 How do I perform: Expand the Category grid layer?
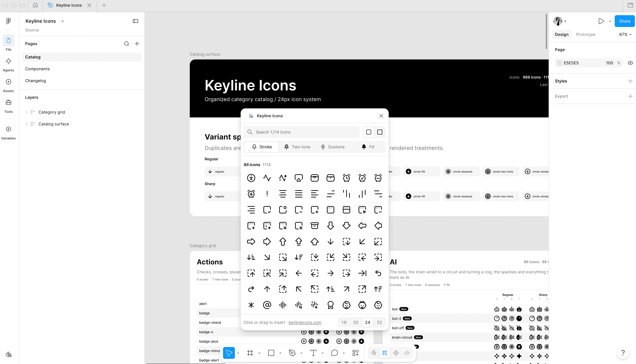pyautogui.click(x=26, y=112)
